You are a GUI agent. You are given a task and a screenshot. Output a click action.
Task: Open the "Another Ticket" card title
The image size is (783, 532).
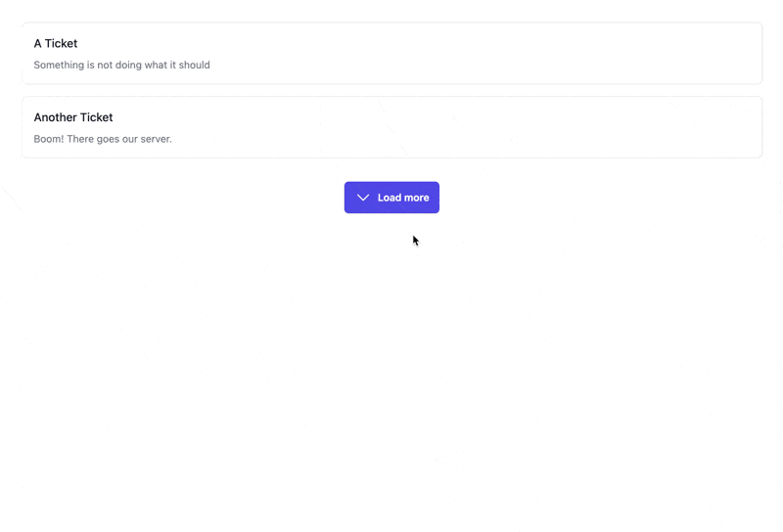[73, 117]
